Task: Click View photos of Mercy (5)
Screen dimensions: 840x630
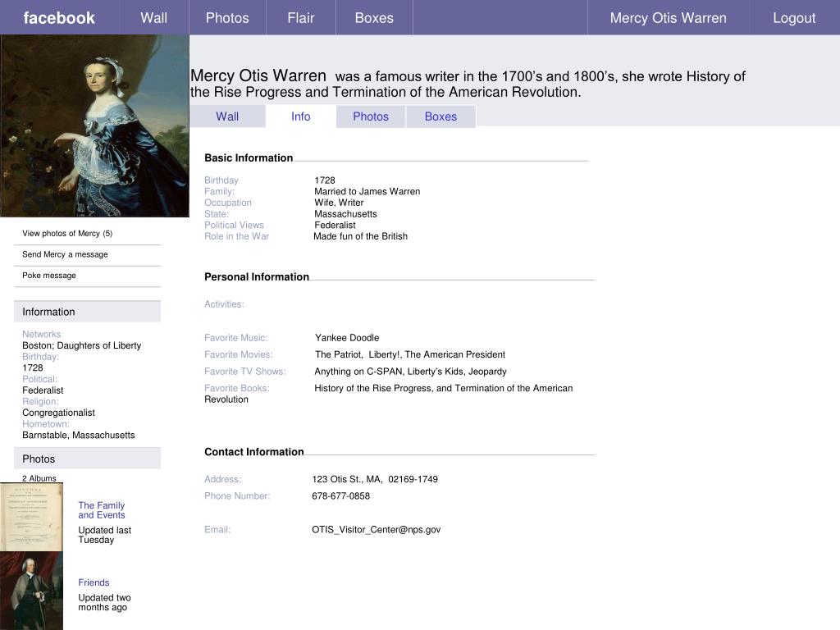Action: click(x=67, y=233)
